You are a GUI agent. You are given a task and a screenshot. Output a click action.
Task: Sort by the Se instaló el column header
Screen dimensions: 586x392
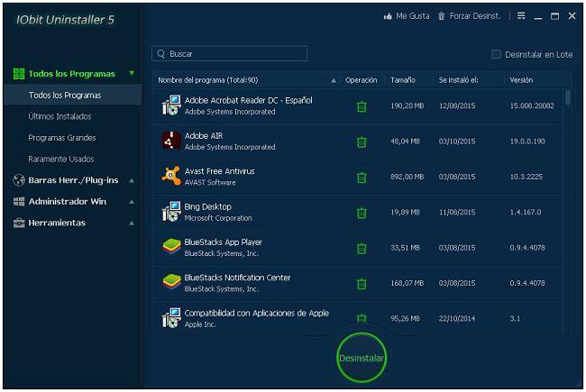(458, 80)
